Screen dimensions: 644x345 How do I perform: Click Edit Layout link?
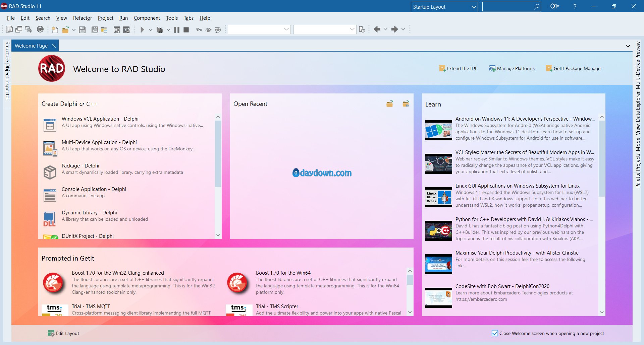(x=63, y=333)
